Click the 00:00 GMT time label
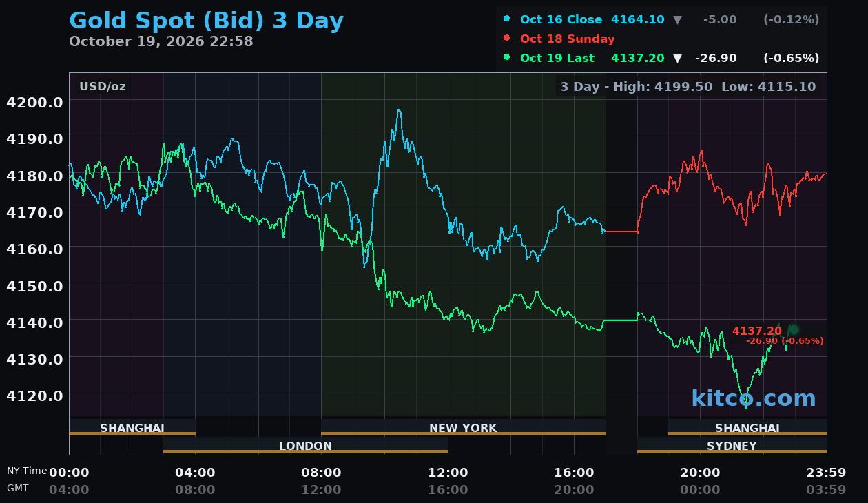868x503 pixels. coord(700,490)
